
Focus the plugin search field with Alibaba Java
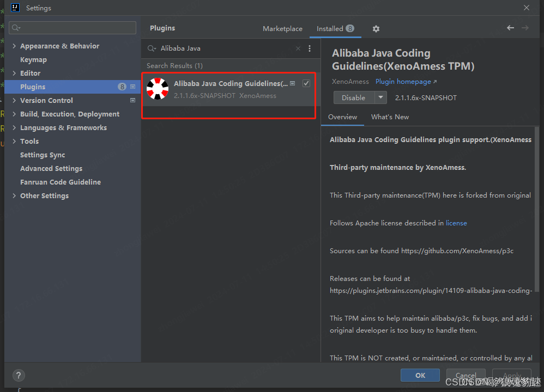click(x=226, y=48)
